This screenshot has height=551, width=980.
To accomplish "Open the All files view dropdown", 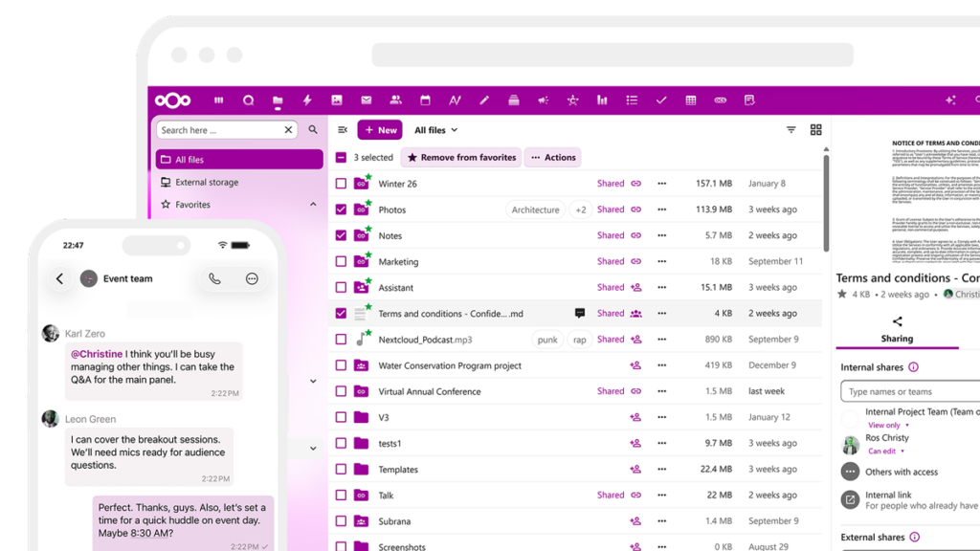I will click(435, 130).
